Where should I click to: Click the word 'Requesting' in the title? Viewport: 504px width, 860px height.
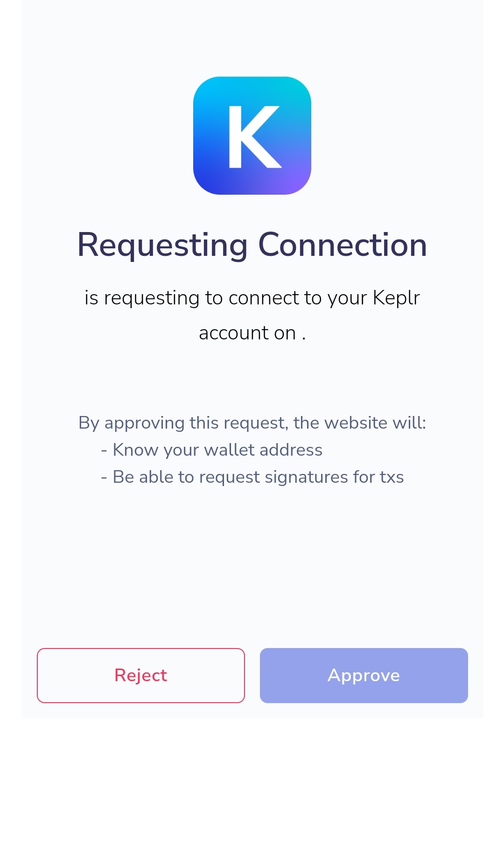coord(162,245)
